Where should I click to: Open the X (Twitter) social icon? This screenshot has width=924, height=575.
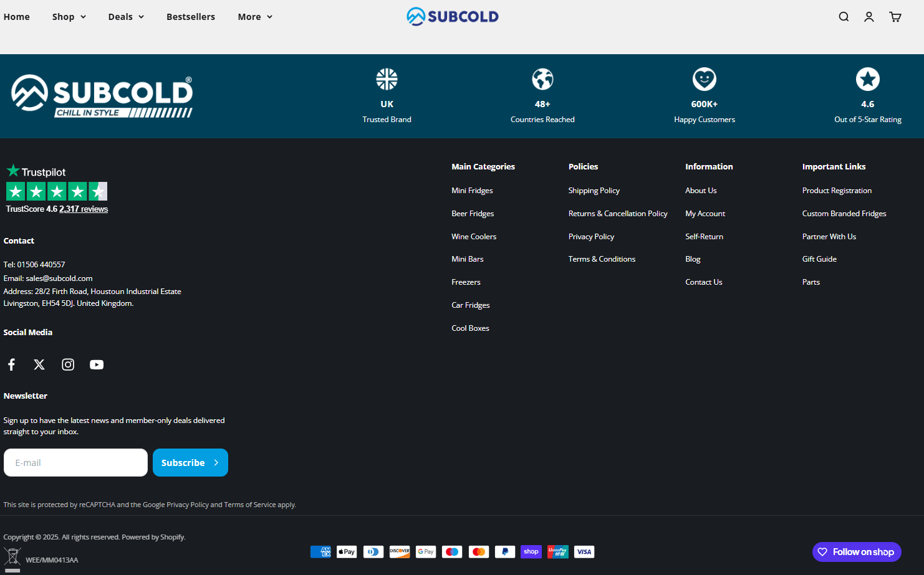click(39, 364)
